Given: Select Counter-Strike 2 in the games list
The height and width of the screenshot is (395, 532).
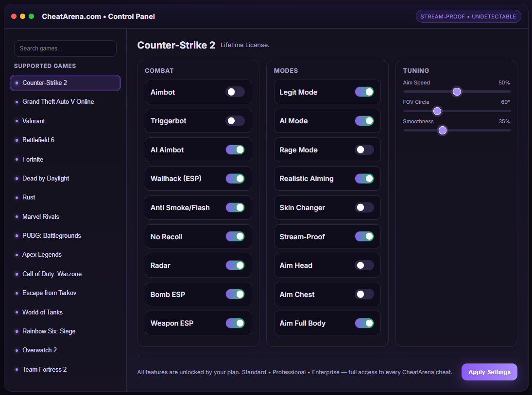Looking at the screenshot, I should click(x=65, y=83).
